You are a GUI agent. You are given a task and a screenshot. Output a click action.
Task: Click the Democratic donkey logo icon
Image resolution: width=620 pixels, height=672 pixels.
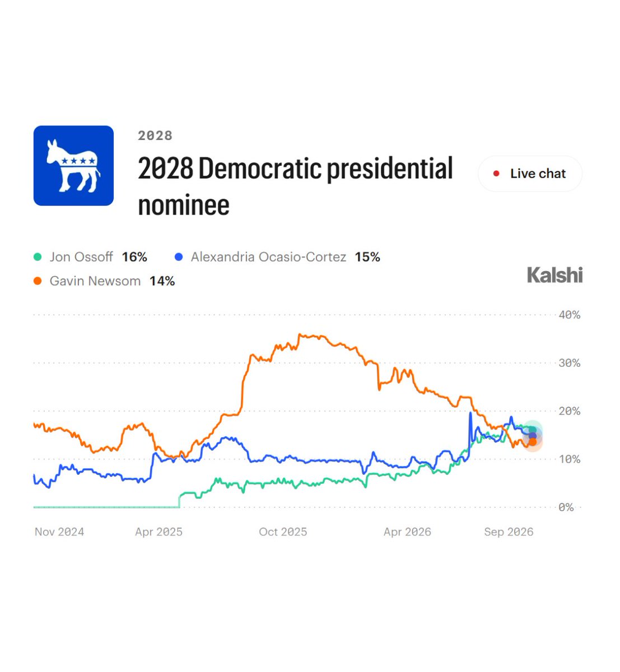click(x=73, y=166)
